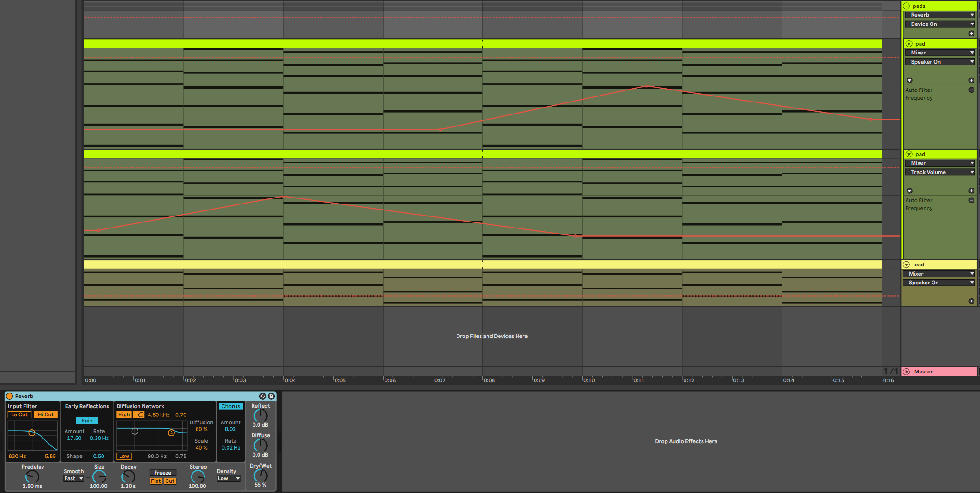
Task: Turn off the Chorus switch
Action: click(230, 407)
